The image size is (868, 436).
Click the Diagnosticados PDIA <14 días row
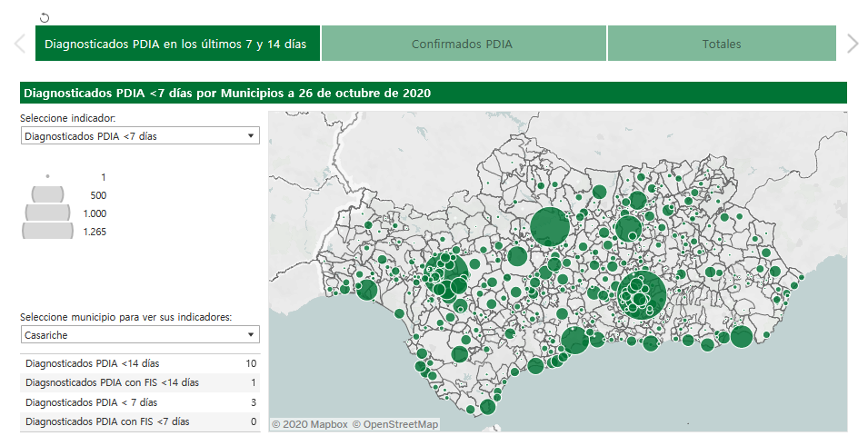(139, 363)
